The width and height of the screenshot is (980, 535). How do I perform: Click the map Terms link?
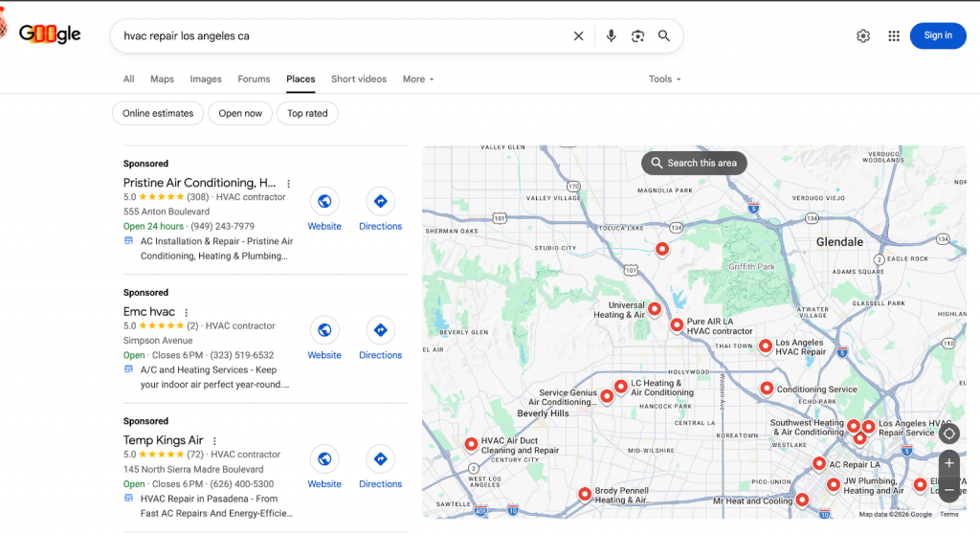(x=948, y=514)
